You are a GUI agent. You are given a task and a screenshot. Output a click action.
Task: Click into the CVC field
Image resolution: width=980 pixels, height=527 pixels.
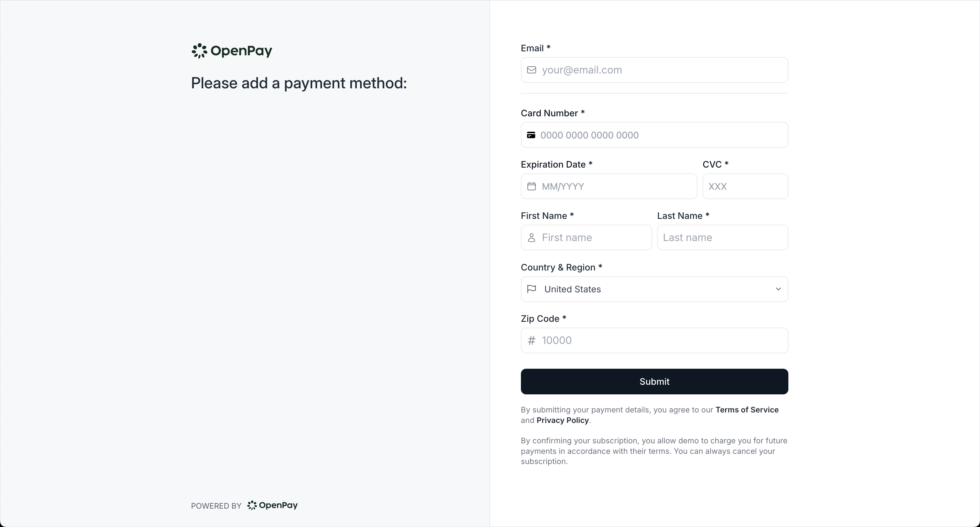tap(745, 186)
